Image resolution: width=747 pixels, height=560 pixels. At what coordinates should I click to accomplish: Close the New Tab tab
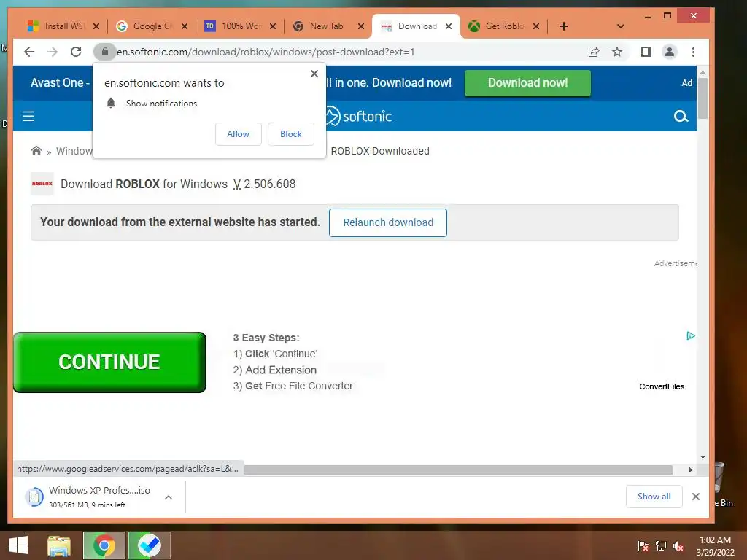point(361,26)
